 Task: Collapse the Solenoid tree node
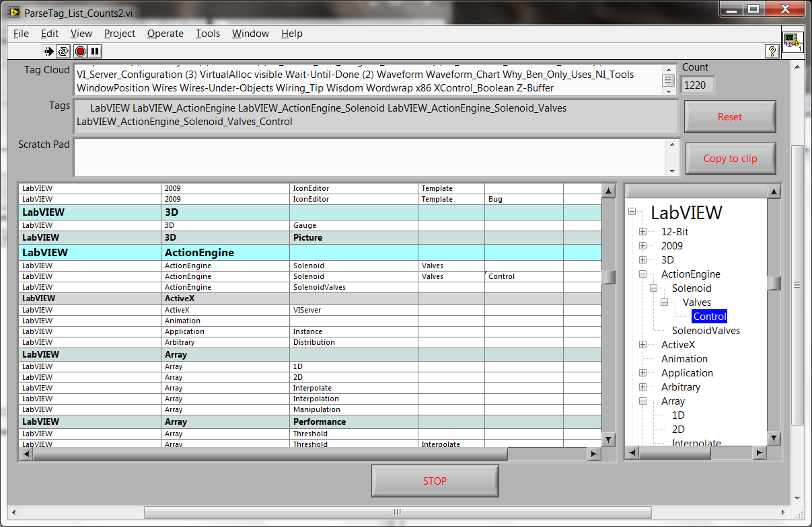pos(653,288)
